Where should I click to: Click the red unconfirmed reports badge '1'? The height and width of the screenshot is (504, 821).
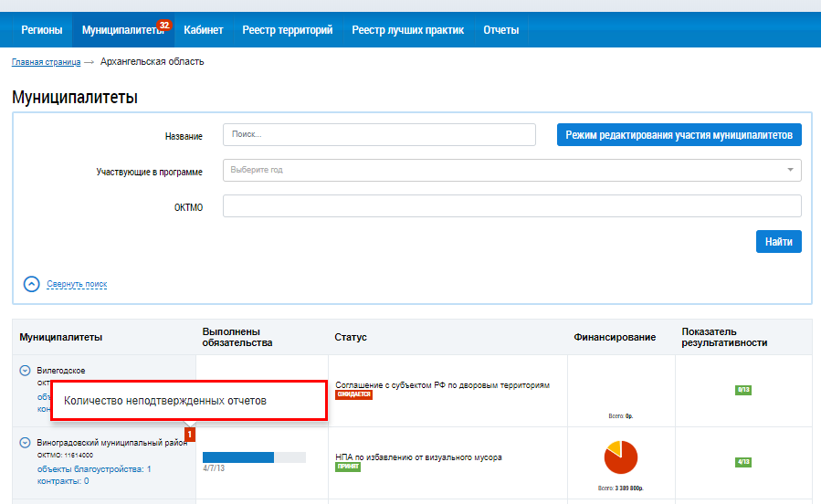pyautogui.click(x=190, y=435)
